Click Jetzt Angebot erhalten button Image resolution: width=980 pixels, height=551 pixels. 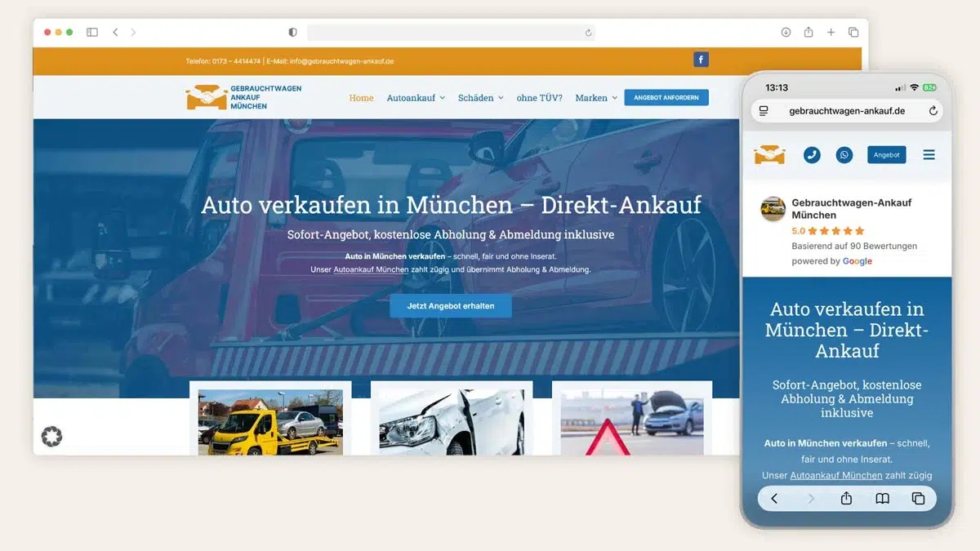tap(451, 306)
